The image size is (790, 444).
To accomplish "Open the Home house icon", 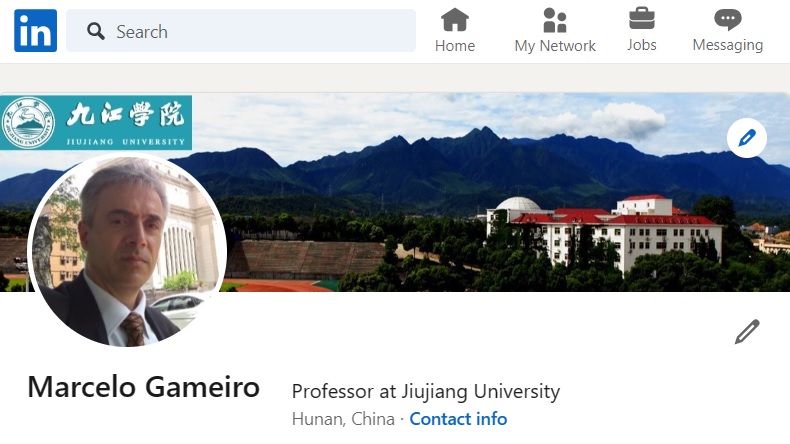I will [x=454, y=20].
